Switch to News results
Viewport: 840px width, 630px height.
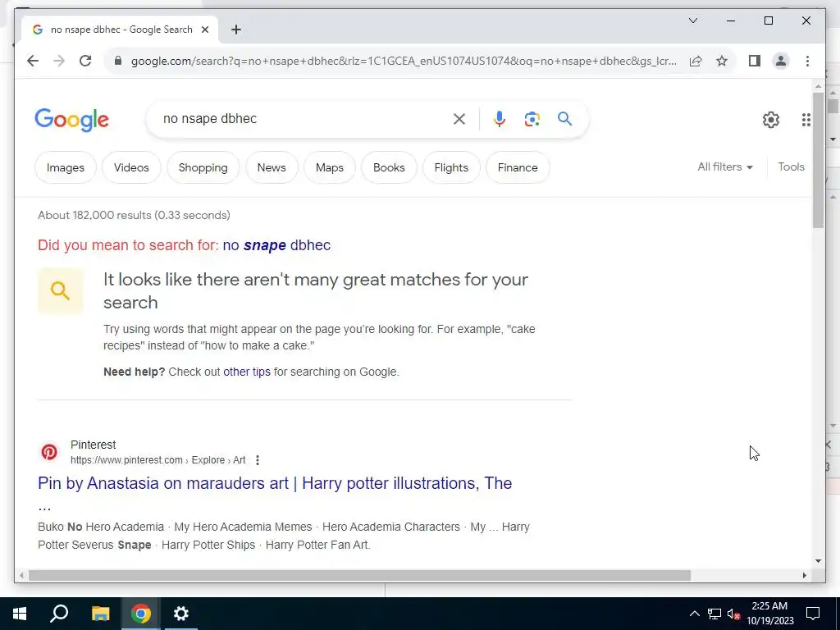pos(272,167)
